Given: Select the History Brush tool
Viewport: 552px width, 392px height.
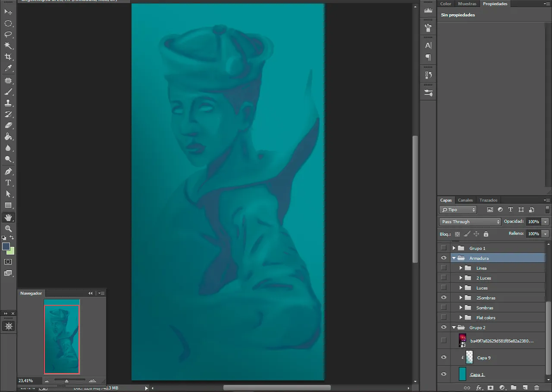Looking at the screenshot, I should point(8,115).
